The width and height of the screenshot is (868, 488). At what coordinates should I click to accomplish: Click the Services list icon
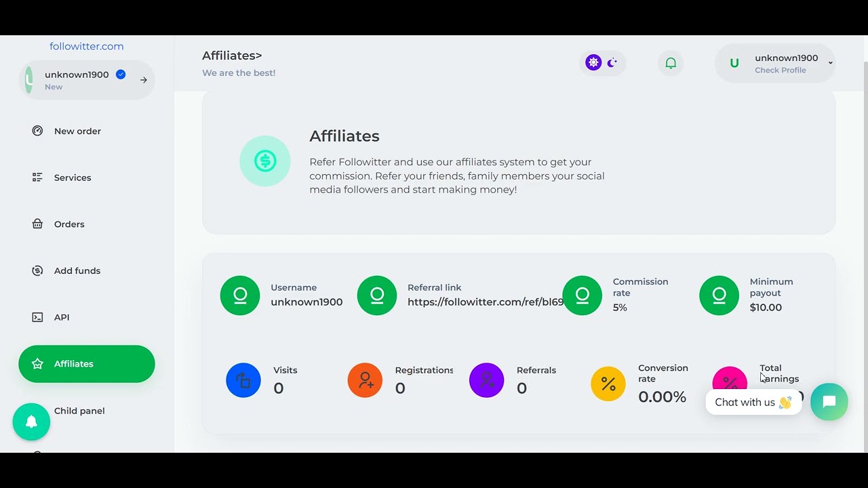click(37, 178)
